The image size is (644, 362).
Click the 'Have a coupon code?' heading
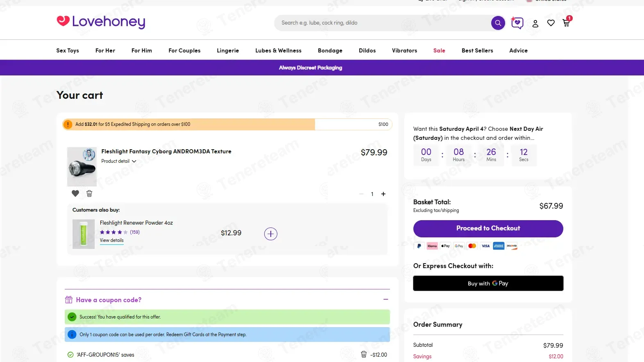point(109,300)
